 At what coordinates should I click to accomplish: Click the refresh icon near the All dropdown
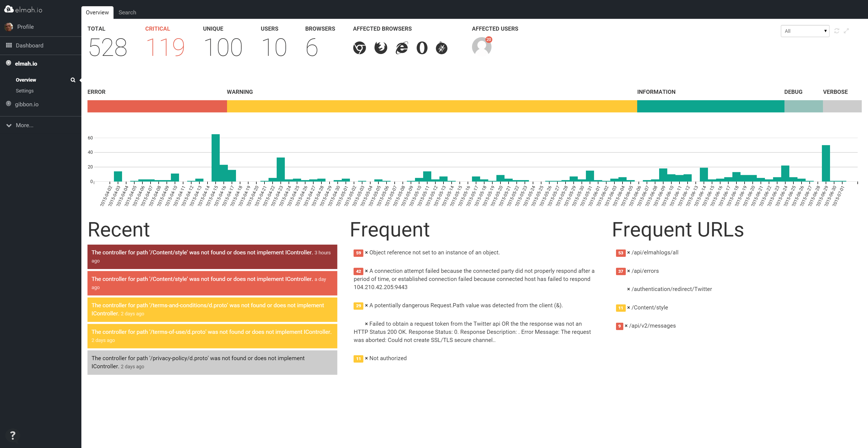836,31
